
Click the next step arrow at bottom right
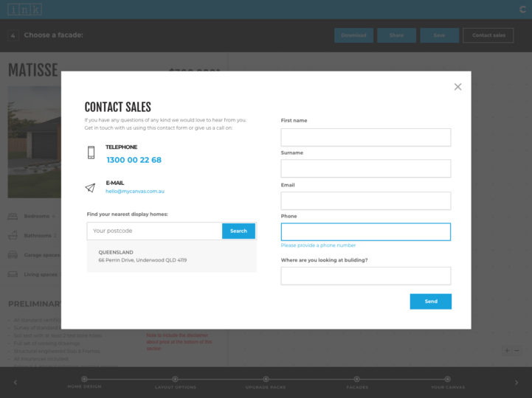517,383
